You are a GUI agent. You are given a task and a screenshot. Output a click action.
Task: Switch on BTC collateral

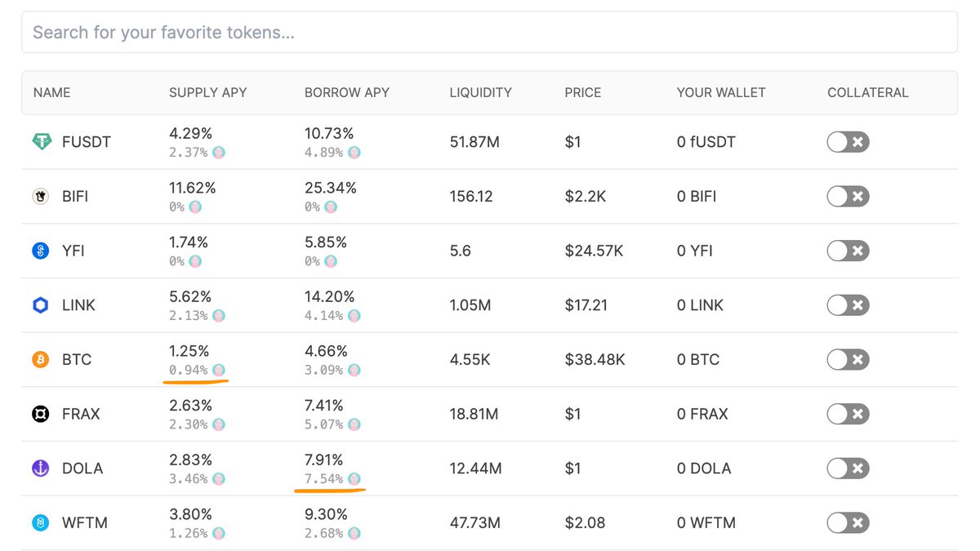[x=848, y=359]
